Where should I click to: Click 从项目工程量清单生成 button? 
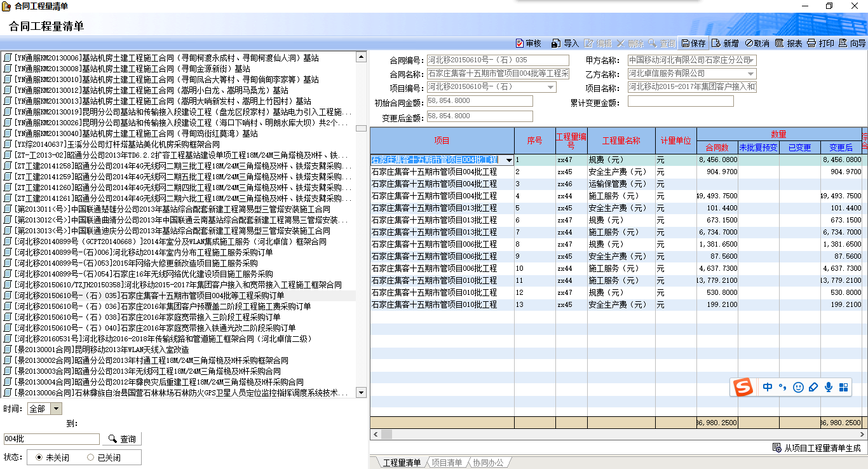817,448
